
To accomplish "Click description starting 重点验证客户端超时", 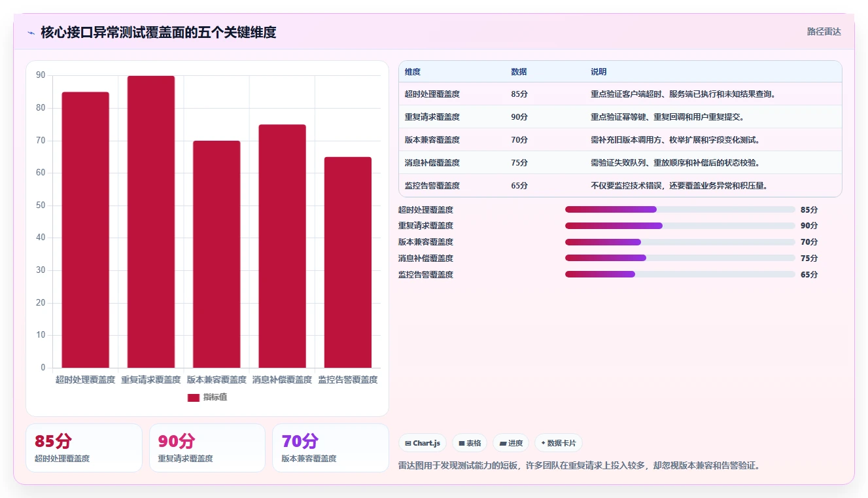I will [x=683, y=94].
